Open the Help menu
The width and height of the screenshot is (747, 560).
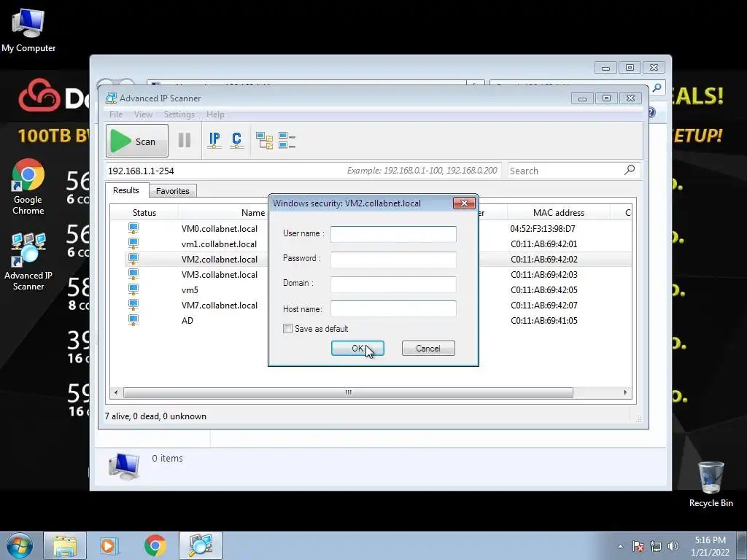pos(215,114)
